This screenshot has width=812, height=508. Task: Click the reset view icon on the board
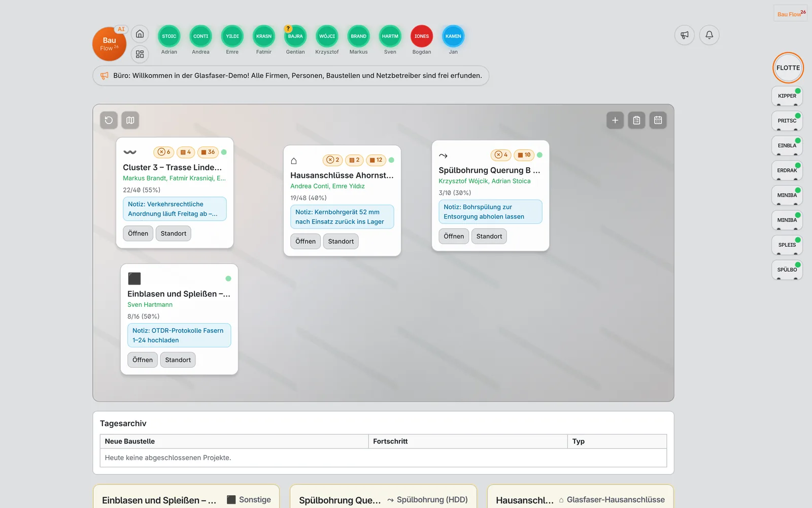[109, 120]
